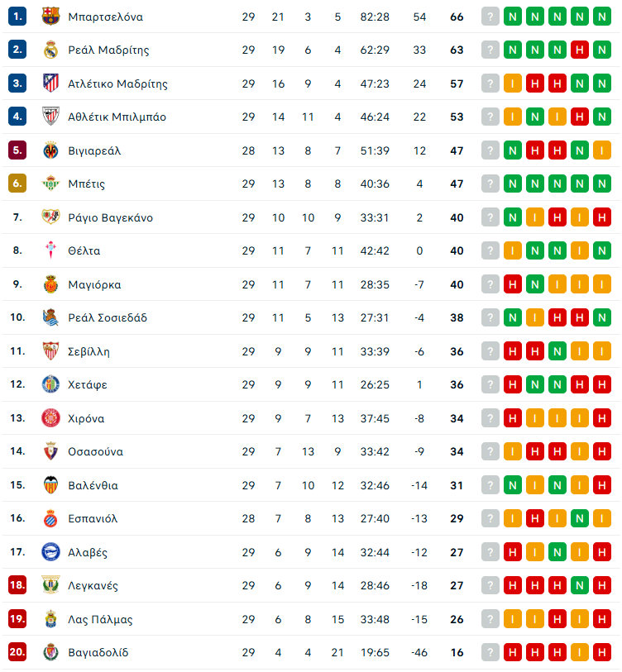The image size is (622, 672).
Task: Click the Barcelona club crest
Action: coord(50,17)
